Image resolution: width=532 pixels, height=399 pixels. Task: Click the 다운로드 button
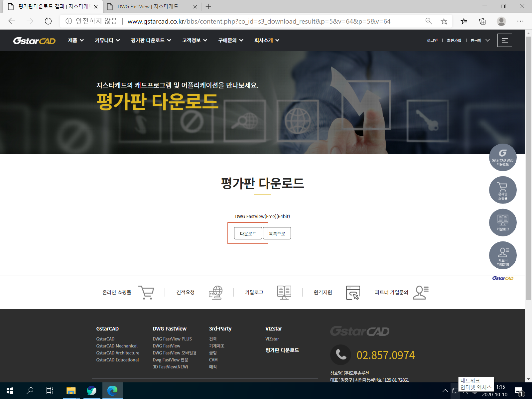pos(248,233)
